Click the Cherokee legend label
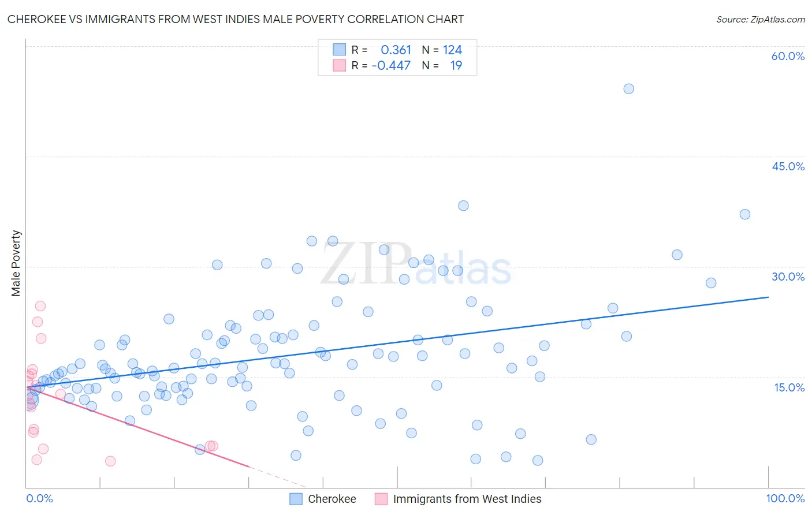Viewport: 812px width, 515px height. tap(332, 499)
